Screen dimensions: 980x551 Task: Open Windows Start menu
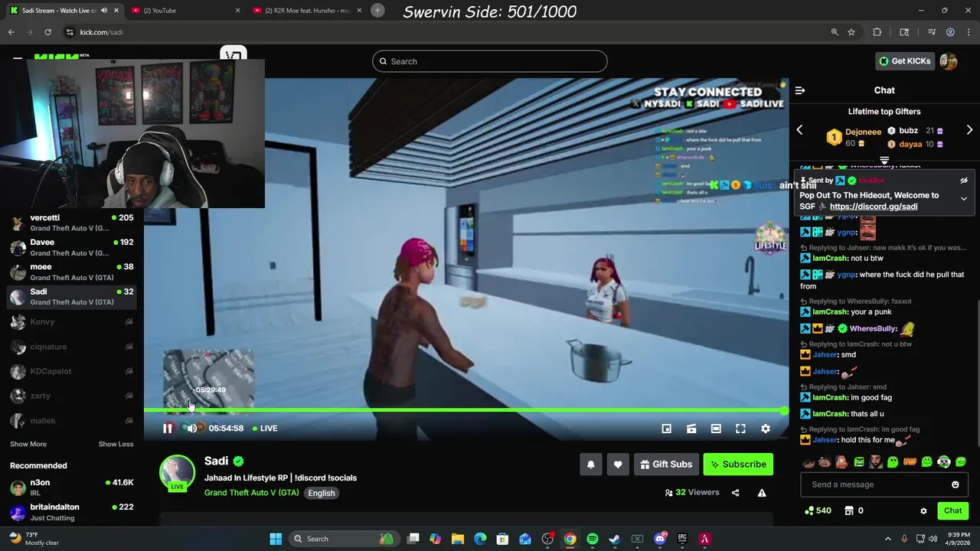click(276, 539)
